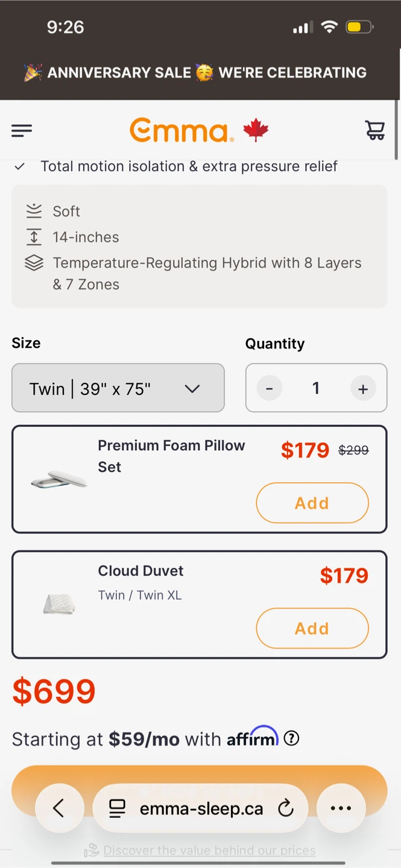The height and width of the screenshot is (868, 401).
Task: Open Discover the value behind our prices
Action: (x=209, y=851)
